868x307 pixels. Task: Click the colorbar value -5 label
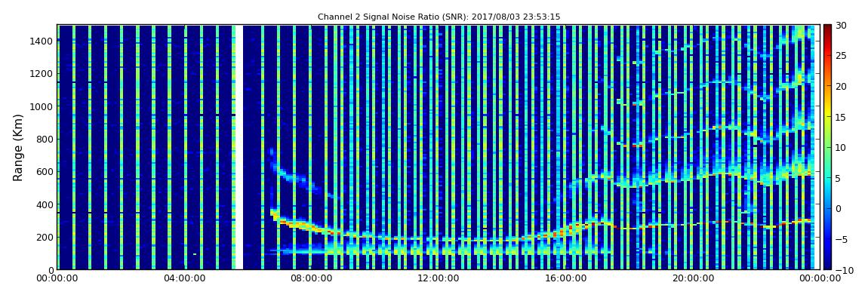pos(841,239)
